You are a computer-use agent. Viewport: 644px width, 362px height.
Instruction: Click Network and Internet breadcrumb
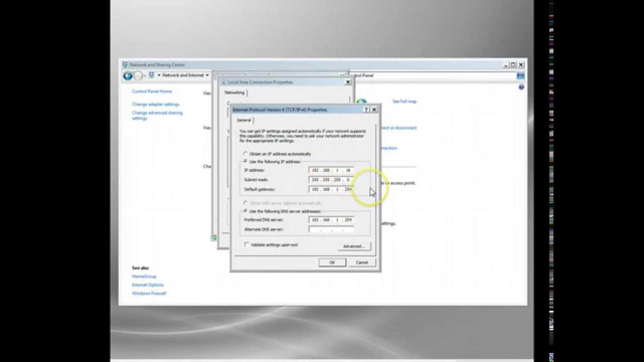coord(183,75)
